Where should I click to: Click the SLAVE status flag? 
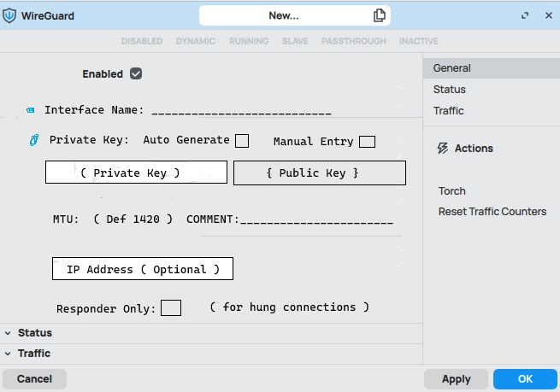tap(295, 41)
